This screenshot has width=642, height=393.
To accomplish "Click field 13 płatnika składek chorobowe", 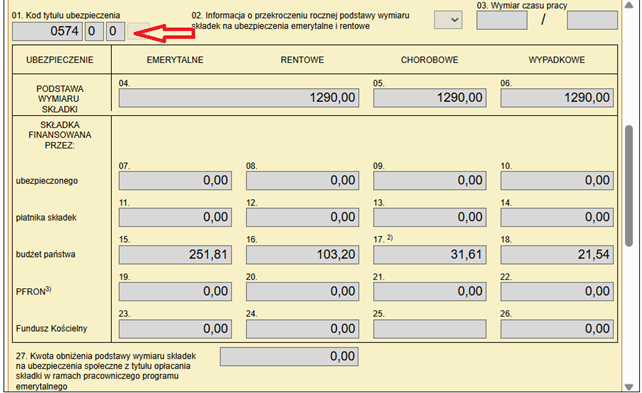I will click(430, 217).
